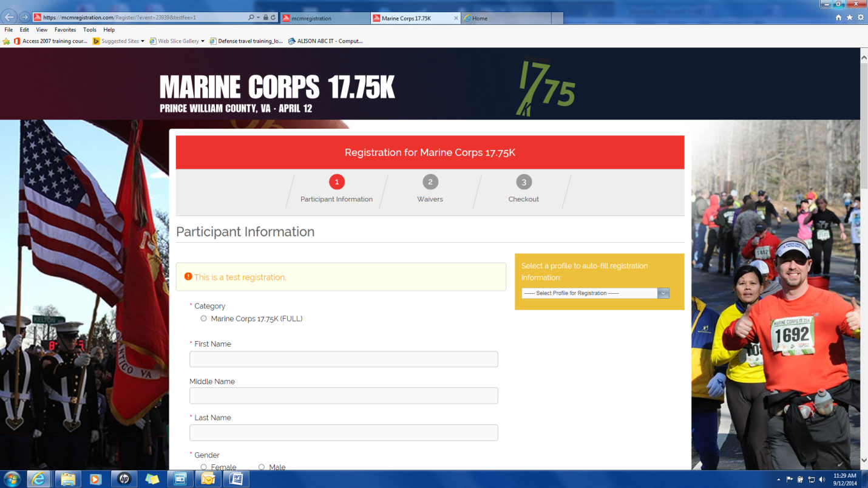The width and height of the screenshot is (868, 488).
Task: Open the sticky notes taskbar icon
Action: (x=152, y=479)
